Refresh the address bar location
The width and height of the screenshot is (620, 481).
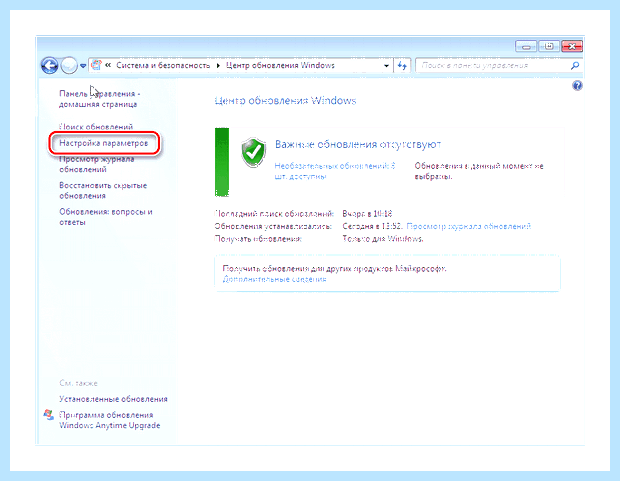(x=402, y=66)
